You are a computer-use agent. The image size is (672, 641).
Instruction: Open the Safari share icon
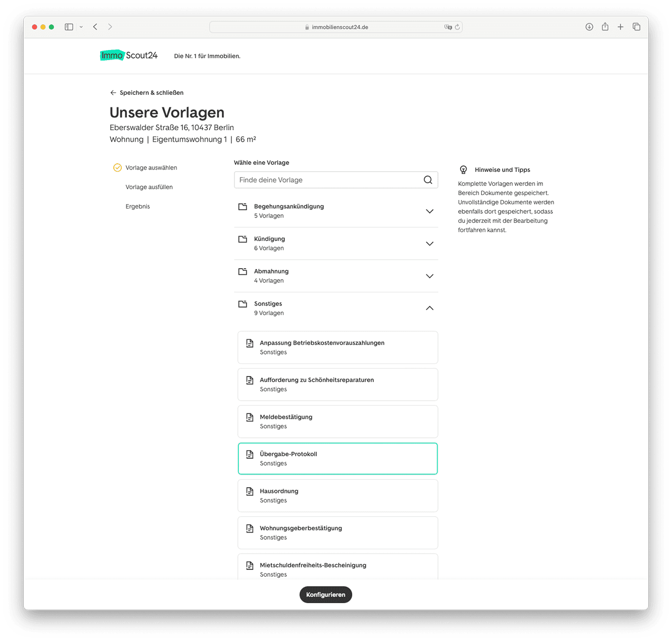tap(605, 27)
